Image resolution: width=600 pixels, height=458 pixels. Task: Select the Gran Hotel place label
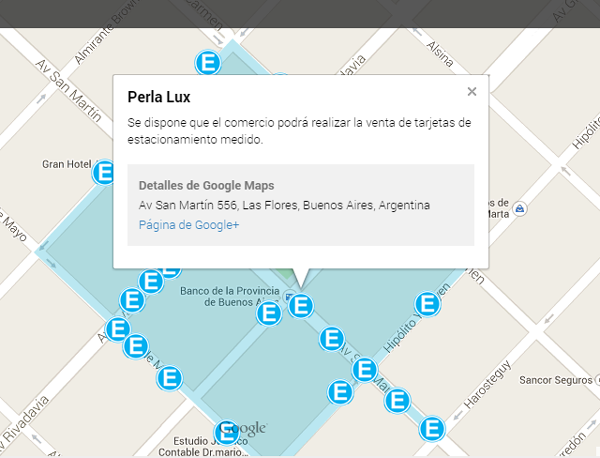pos(67,164)
